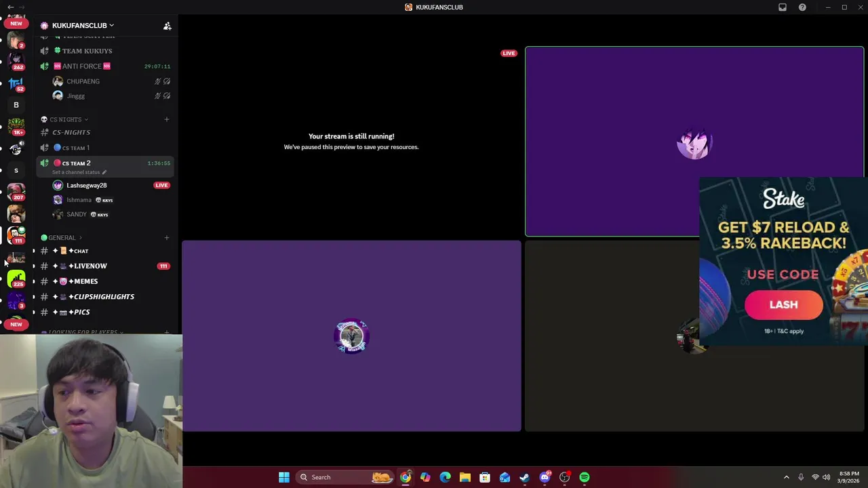
Task: Open Microsoft Edge from taskbar
Action: pos(445,477)
